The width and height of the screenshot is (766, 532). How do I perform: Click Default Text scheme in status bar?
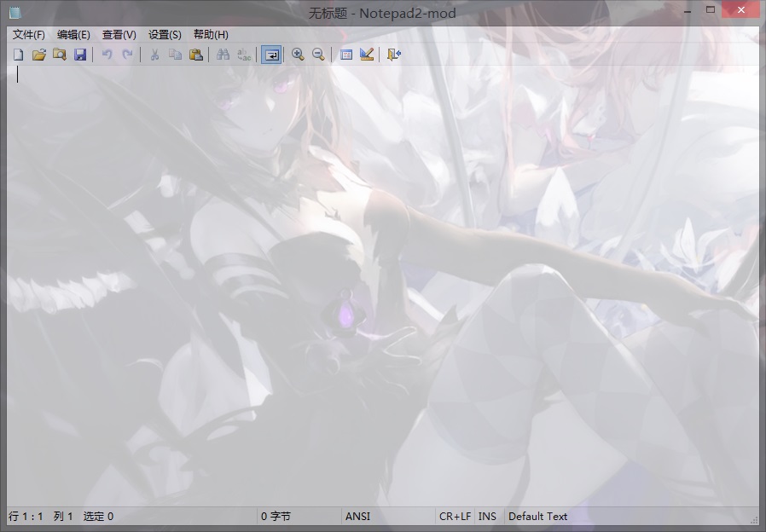[537, 517]
